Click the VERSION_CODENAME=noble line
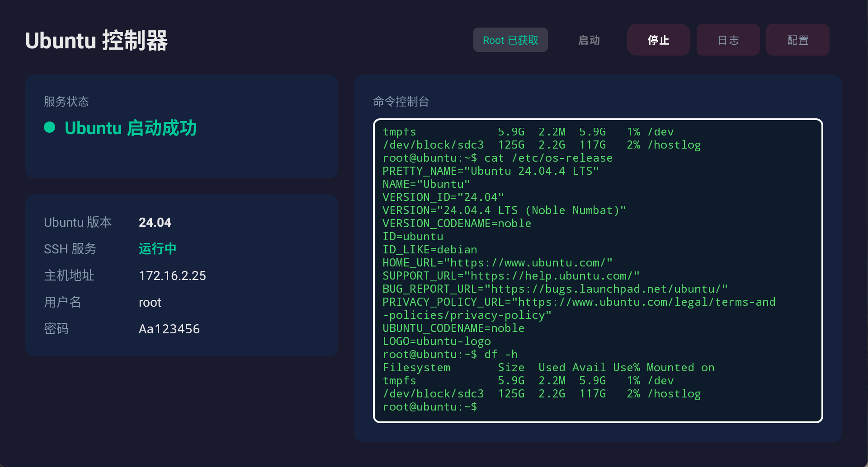Screen dimensions: 868x467 click(x=457, y=224)
